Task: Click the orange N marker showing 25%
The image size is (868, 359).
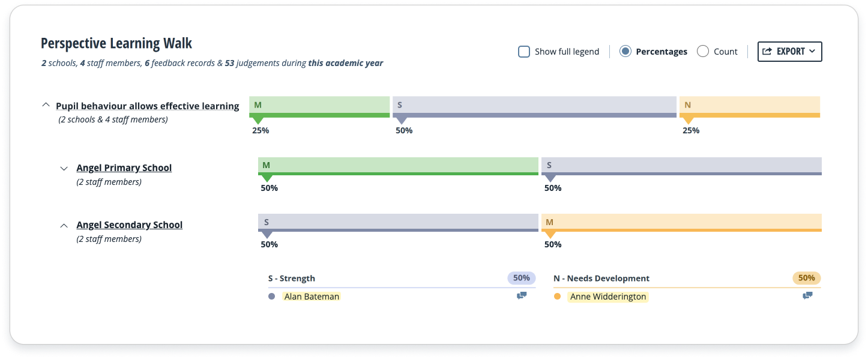Action: point(689,120)
